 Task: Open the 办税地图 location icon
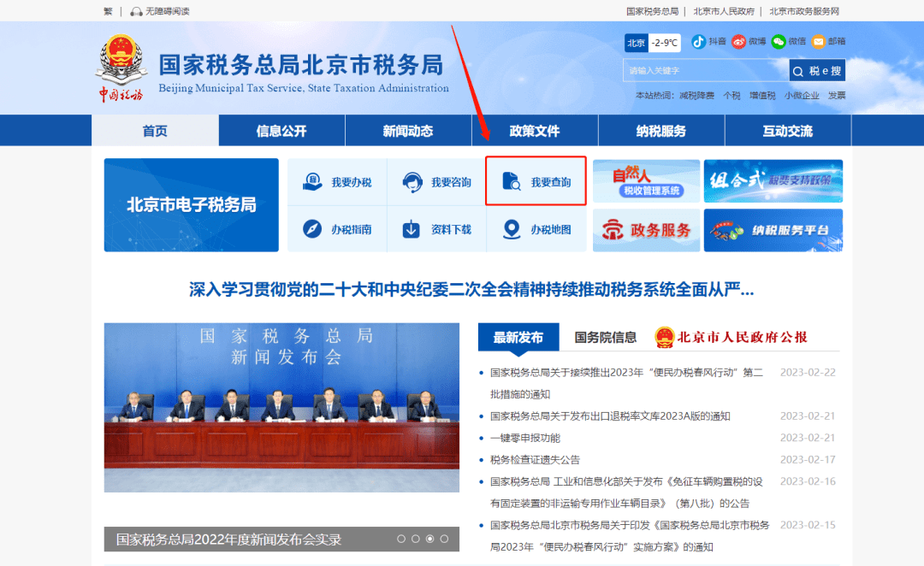(x=536, y=229)
